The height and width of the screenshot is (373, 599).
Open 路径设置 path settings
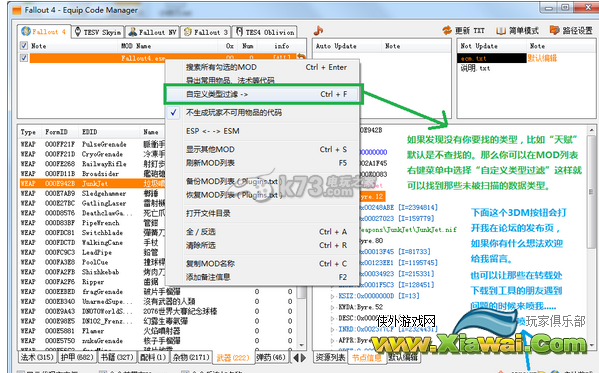(x=578, y=31)
